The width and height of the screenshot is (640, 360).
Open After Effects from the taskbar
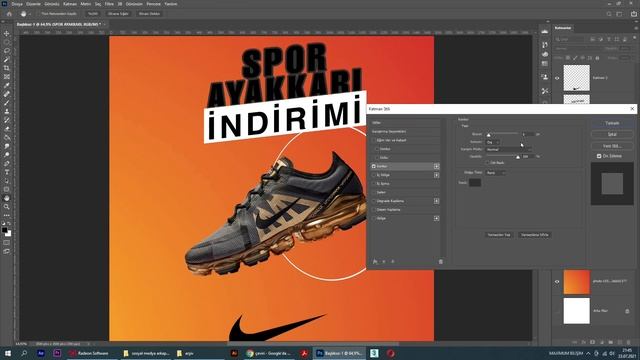40,353
